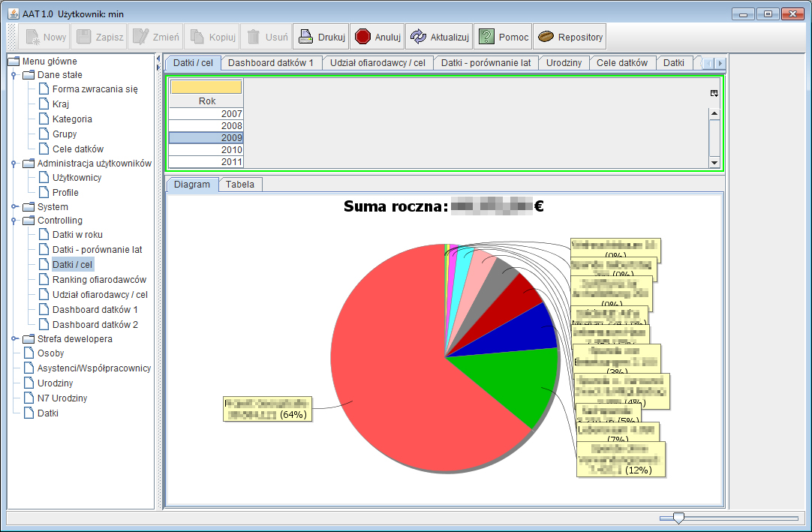812x532 pixels.
Task: Click the Strefa dewelopera folder icon
Action: (x=29, y=339)
